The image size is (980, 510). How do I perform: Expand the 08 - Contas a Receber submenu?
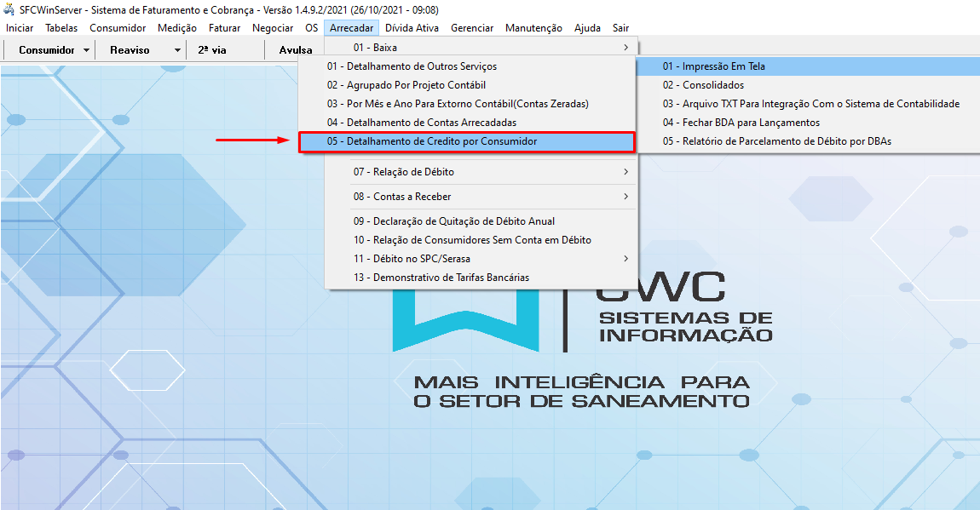coord(626,197)
